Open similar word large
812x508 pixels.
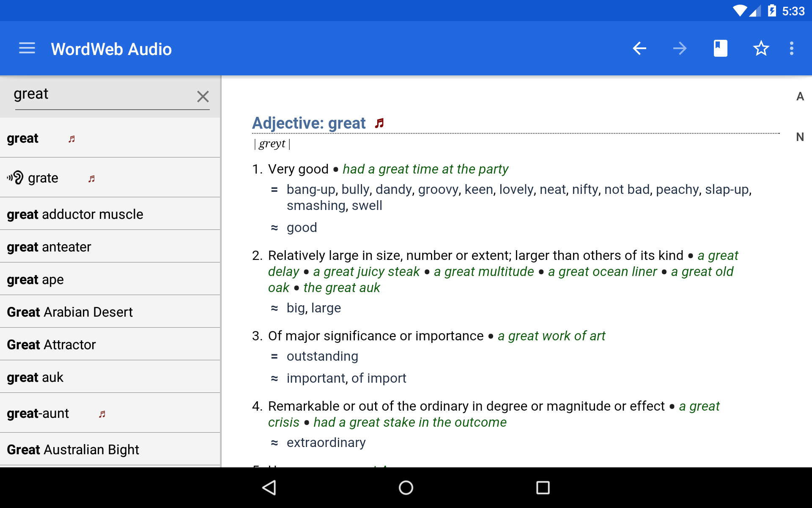pos(327,308)
